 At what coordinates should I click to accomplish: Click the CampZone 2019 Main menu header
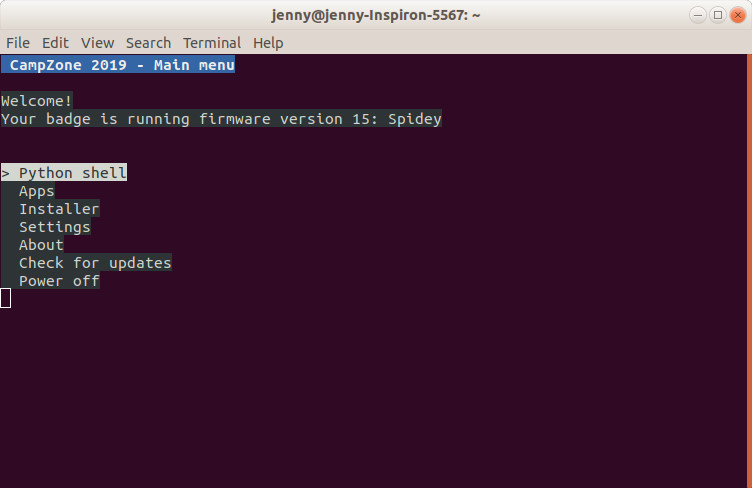tap(118, 65)
